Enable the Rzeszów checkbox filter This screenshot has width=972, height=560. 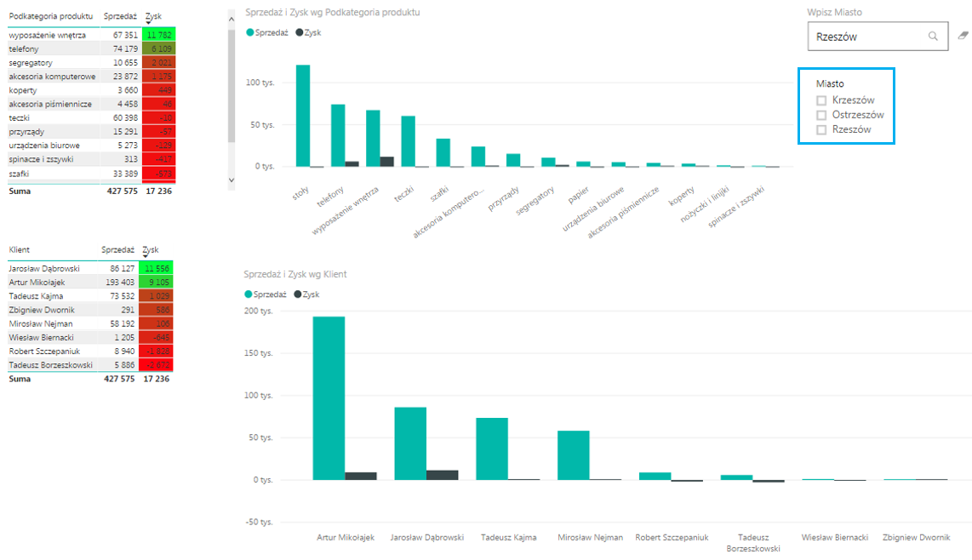pos(821,129)
